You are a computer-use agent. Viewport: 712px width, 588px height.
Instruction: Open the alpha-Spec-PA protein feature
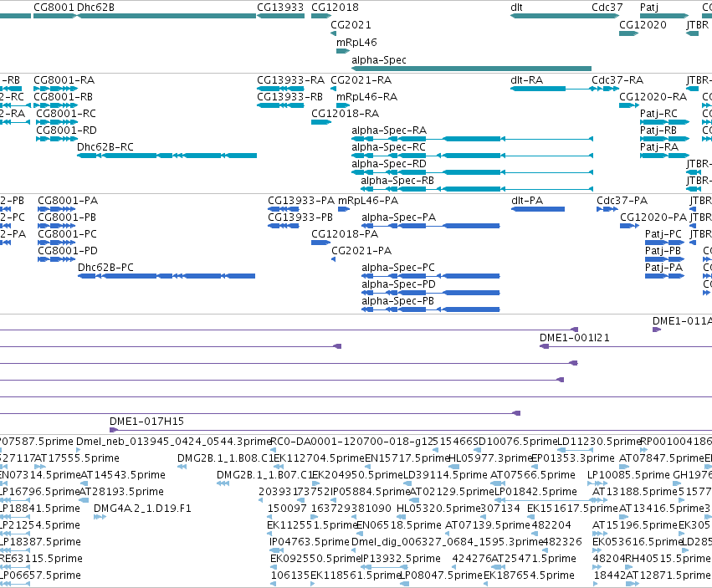[x=431, y=226]
